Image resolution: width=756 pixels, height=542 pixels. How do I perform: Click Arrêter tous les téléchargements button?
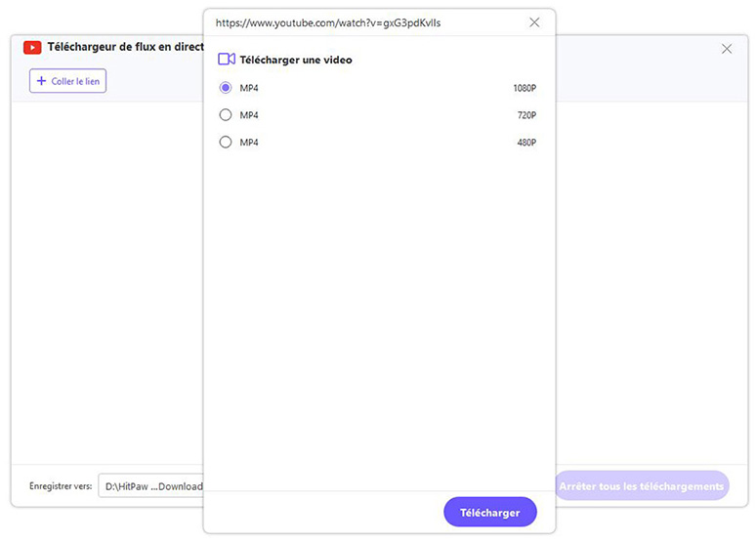(642, 485)
